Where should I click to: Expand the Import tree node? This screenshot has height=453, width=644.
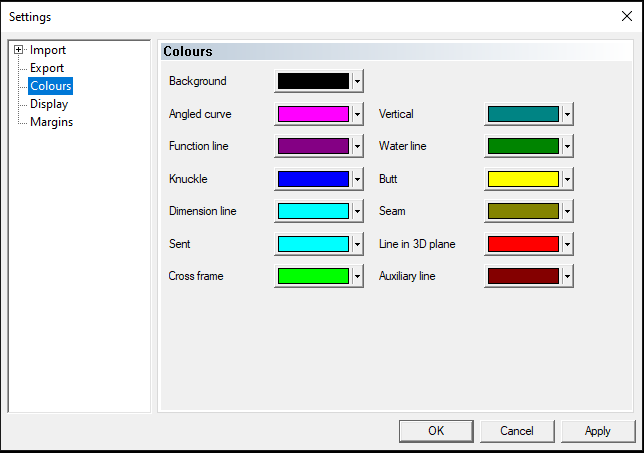pyautogui.click(x=18, y=50)
